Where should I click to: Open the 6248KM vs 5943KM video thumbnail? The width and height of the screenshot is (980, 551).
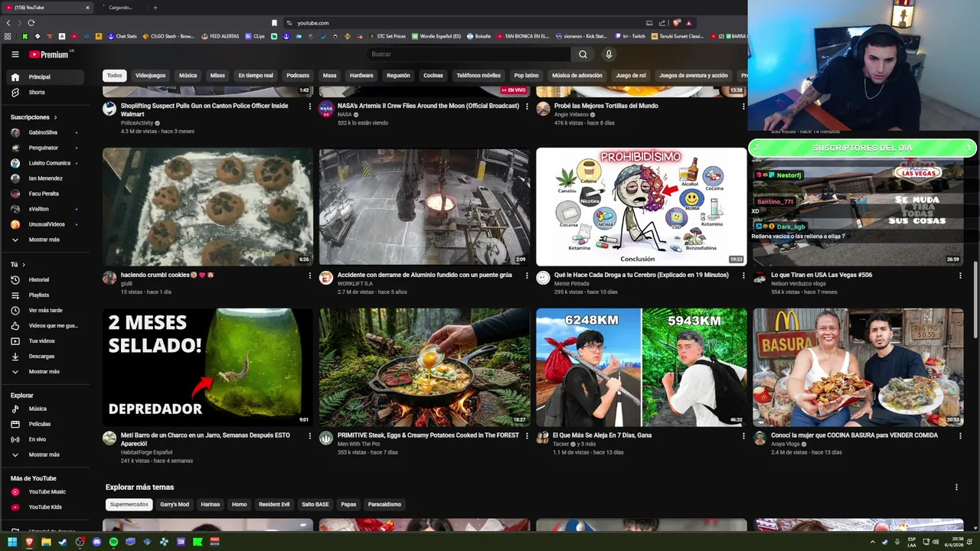click(x=642, y=367)
